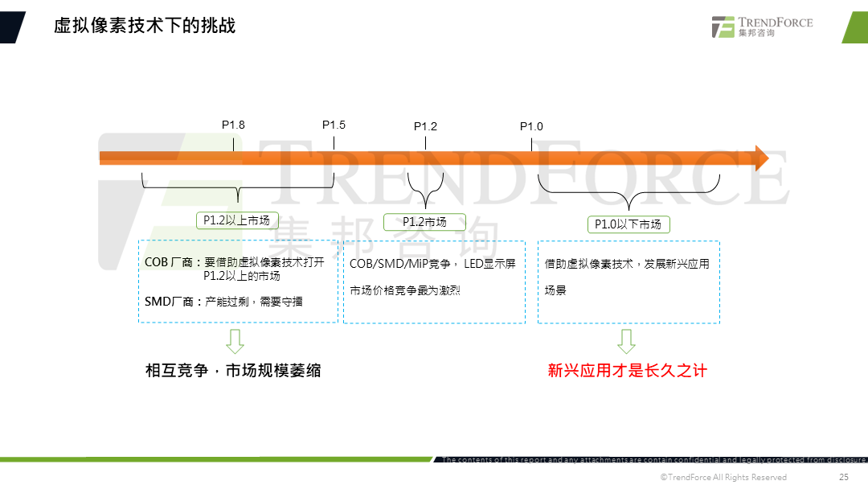Open the P1.0以下市场 label box

(628, 224)
